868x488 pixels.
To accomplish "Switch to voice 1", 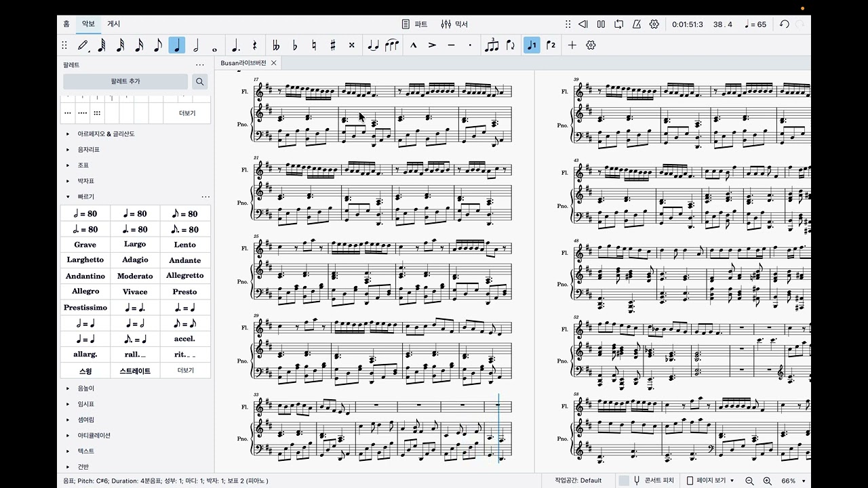I will tap(532, 45).
